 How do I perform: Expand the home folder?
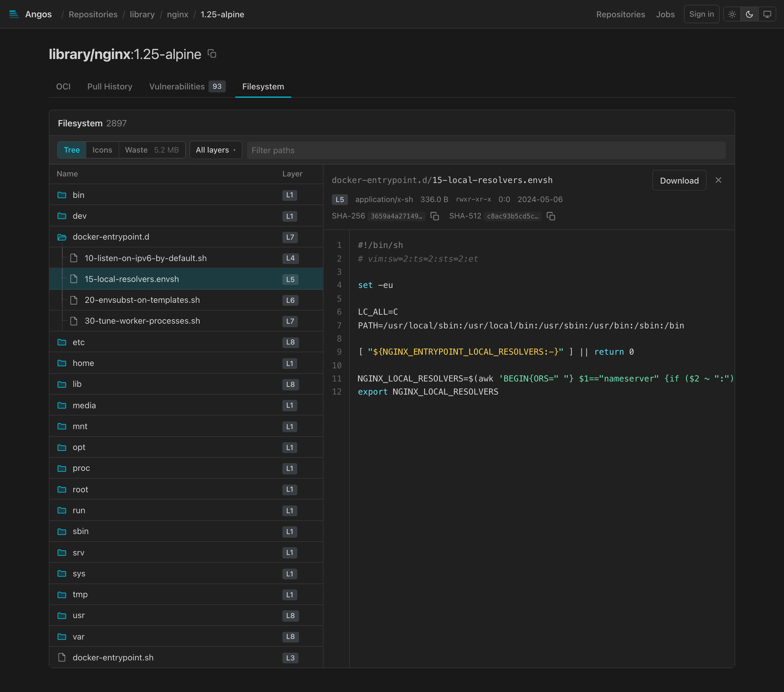[186, 363]
